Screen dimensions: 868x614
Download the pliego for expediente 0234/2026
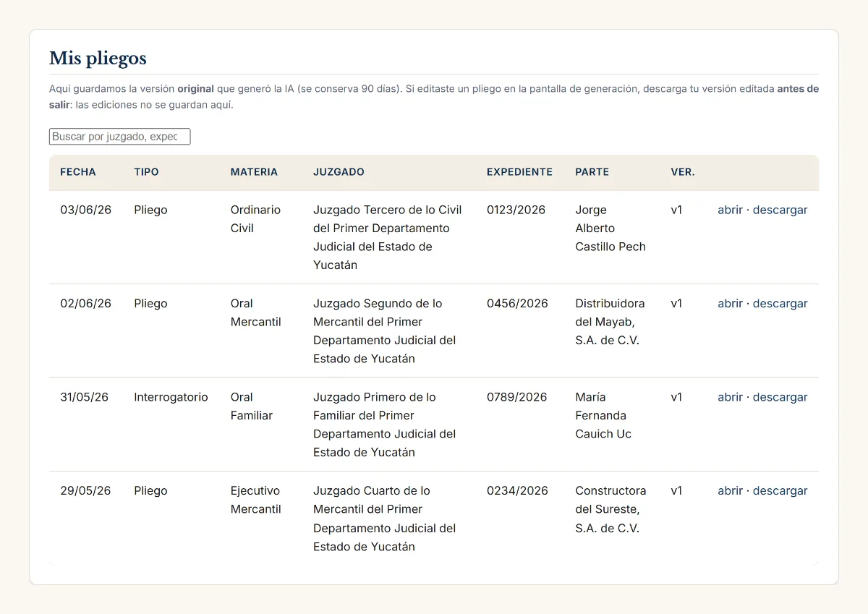tap(780, 490)
